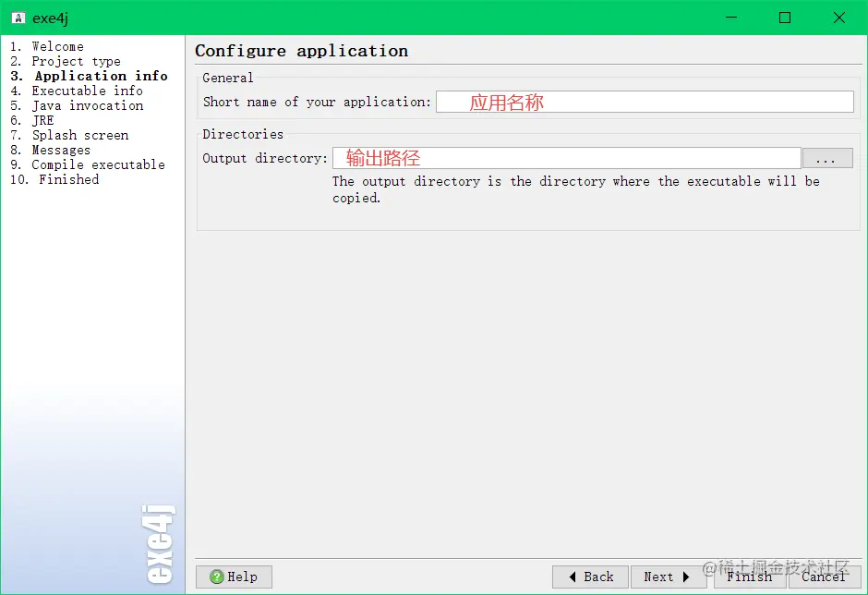The height and width of the screenshot is (595, 868).
Task: Maximize the exe4j window
Action: click(785, 18)
